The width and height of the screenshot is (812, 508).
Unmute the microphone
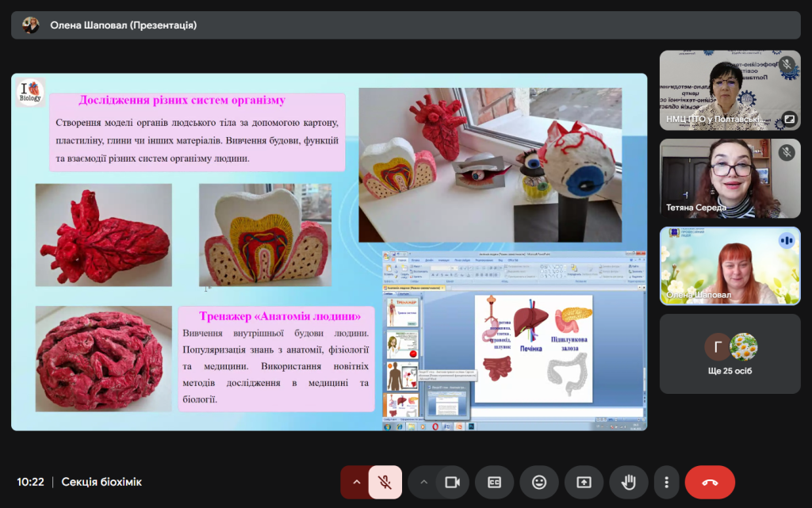[x=385, y=482]
